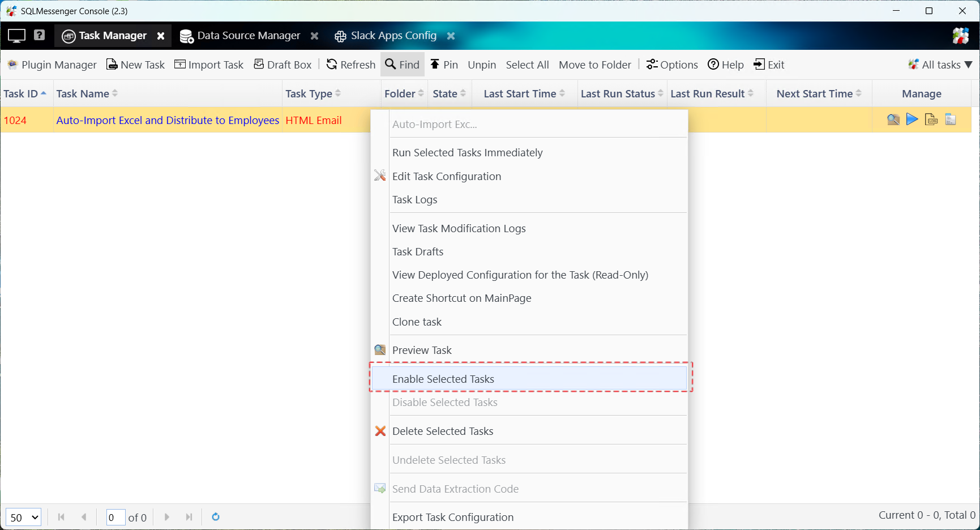Select Enable Selected Tasks from context menu
980x530 pixels.
pos(443,379)
